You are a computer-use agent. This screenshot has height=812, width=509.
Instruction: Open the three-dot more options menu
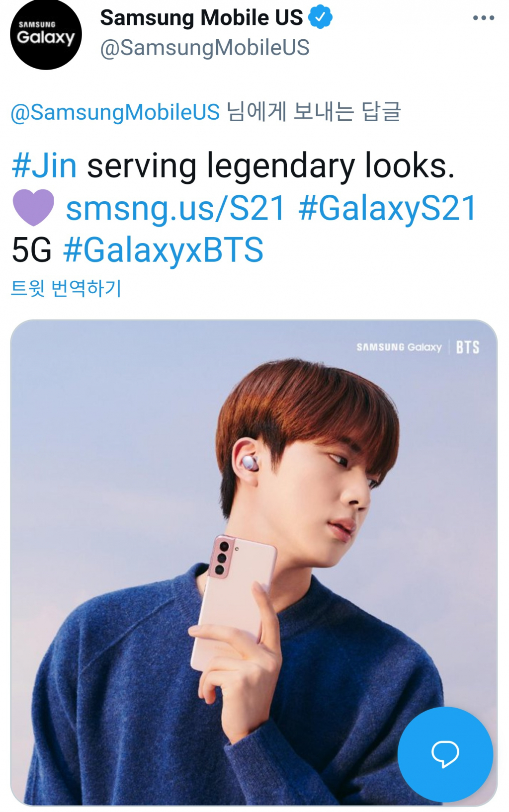[483, 18]
